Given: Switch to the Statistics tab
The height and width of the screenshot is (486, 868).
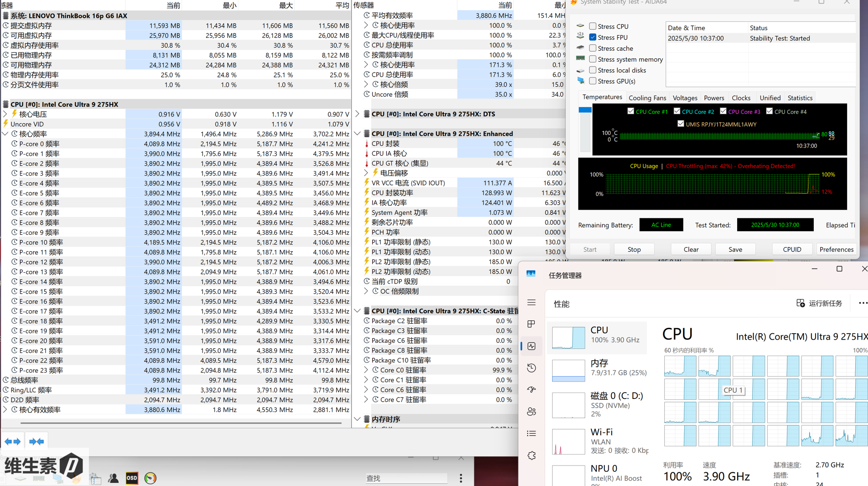Looking at the screenshot, I should [x=800, y=98].
